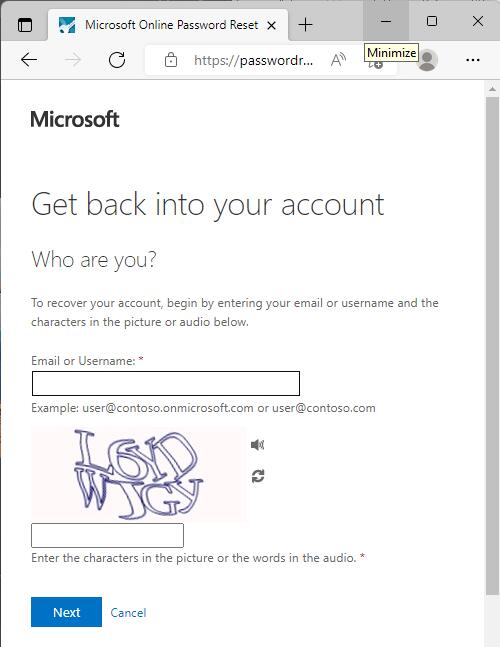Click the vertical page scrollbar
The width and height of the screenshot is (500, 647).
(492, 346)
